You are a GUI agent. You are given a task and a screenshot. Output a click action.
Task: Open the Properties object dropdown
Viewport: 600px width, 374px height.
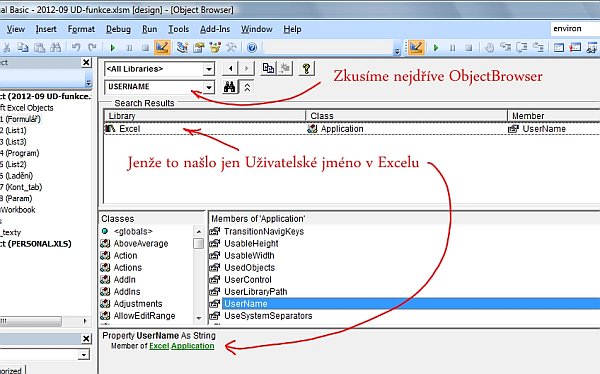point(84,354)
